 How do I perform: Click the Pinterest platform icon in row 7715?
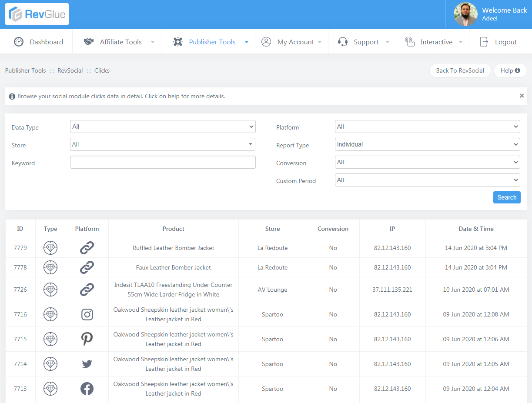(87, 339)
